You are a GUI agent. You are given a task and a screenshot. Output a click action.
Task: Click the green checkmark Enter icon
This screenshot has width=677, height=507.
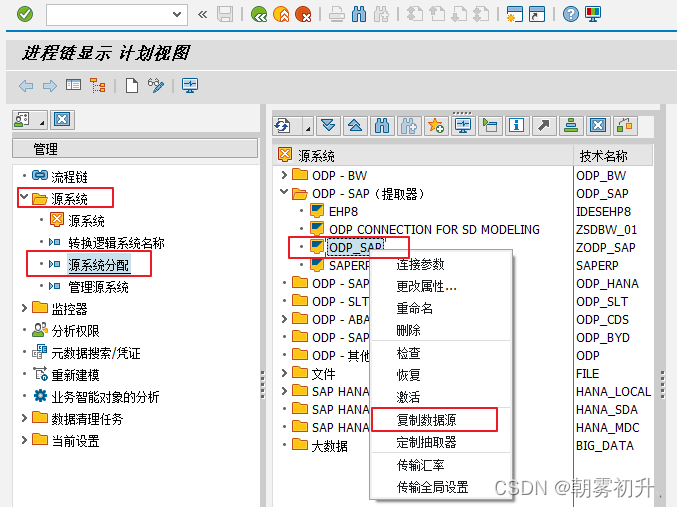point(25,14)
